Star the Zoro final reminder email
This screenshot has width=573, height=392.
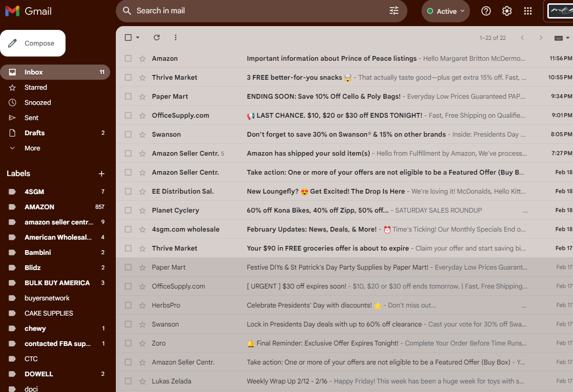142,343
